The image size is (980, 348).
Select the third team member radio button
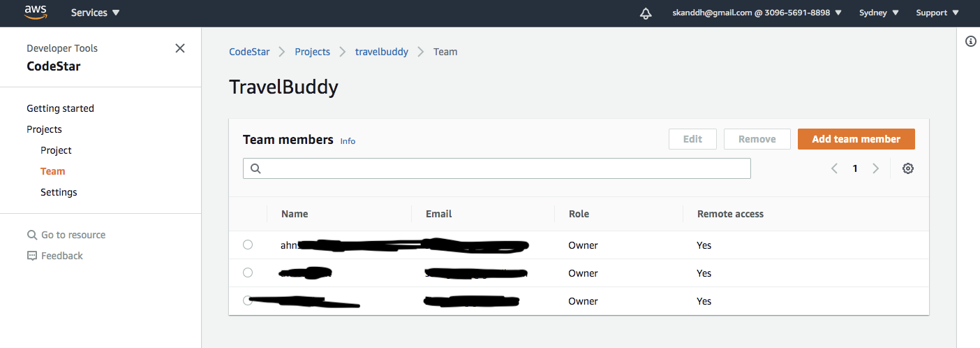pos(248,300)
